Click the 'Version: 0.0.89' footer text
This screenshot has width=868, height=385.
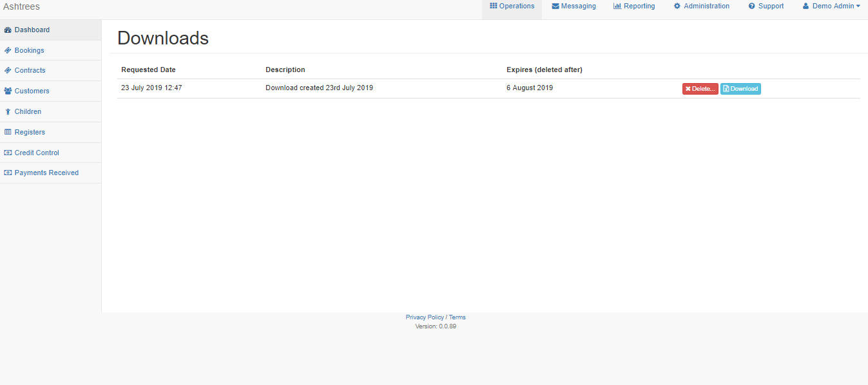[436, 326]
